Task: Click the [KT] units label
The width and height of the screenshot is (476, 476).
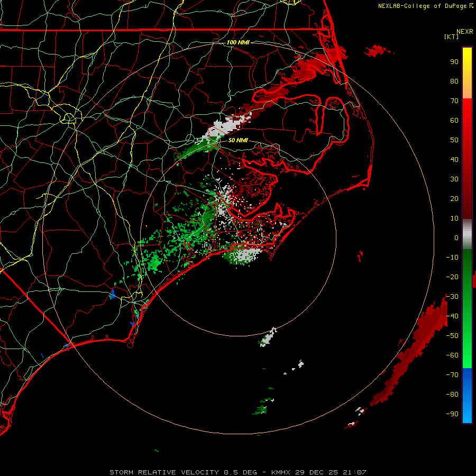Action: (452, 36)
